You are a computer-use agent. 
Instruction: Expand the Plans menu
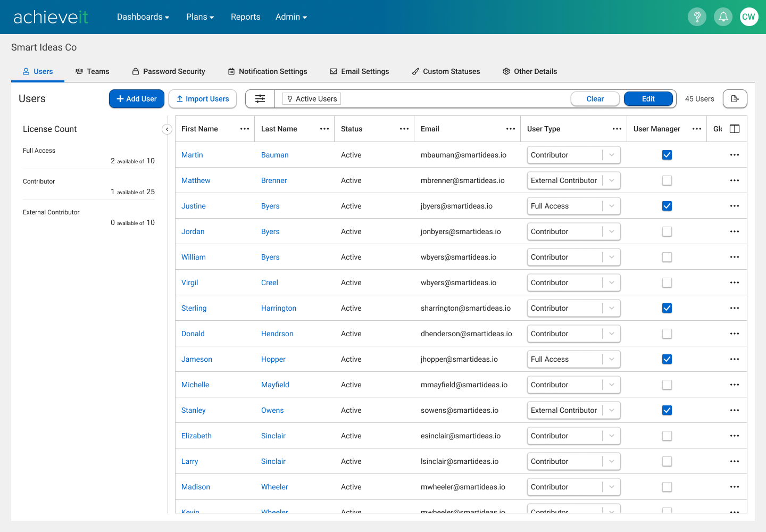[x=200, y=17]
